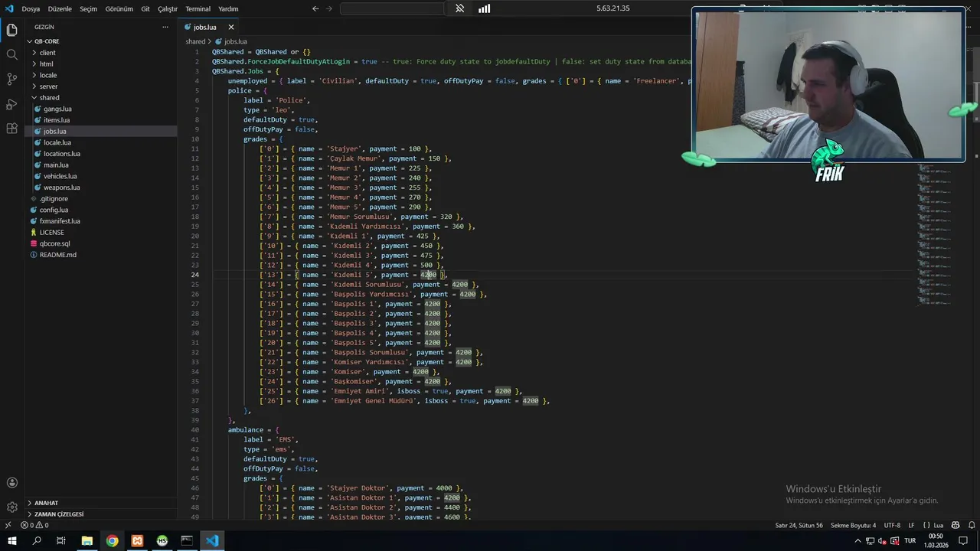Click the Satır 24, Sütun 56 cursor position
This screenshot has width=980, height=551.
pos(799,525)
